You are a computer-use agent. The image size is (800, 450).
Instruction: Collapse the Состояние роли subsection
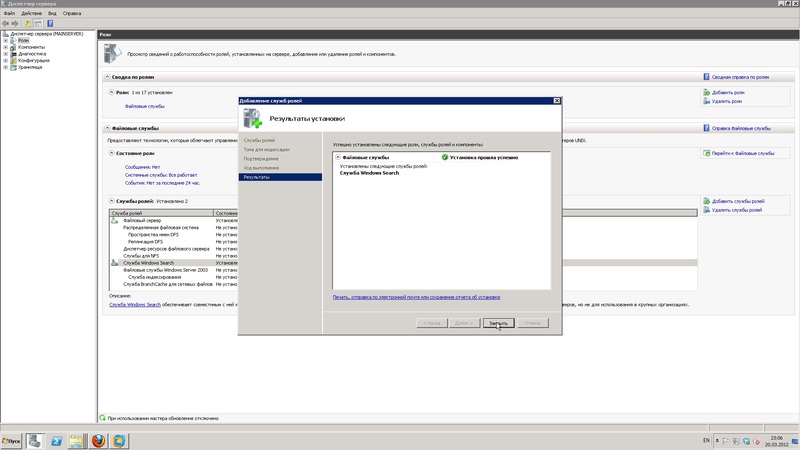coord(111,153)
